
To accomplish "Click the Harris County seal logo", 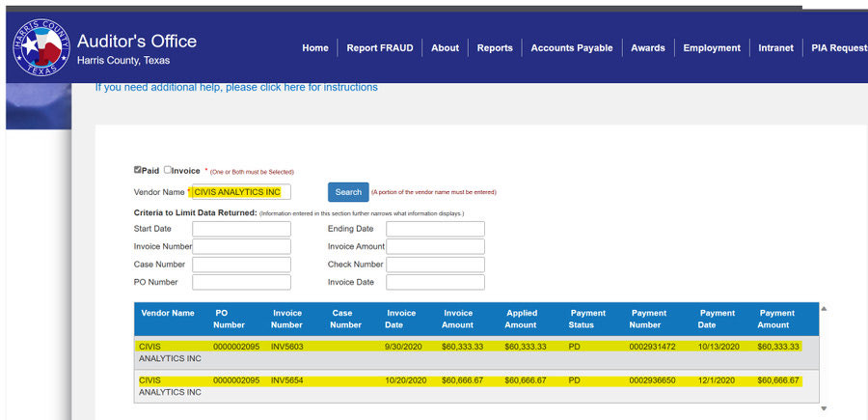I will (x=41, y=47).
